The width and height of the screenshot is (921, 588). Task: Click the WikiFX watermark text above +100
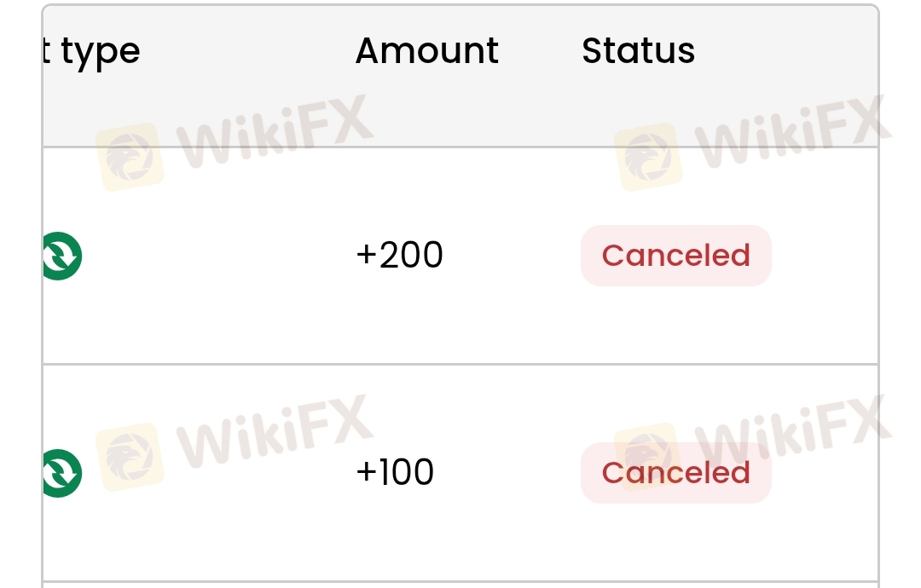275,431
